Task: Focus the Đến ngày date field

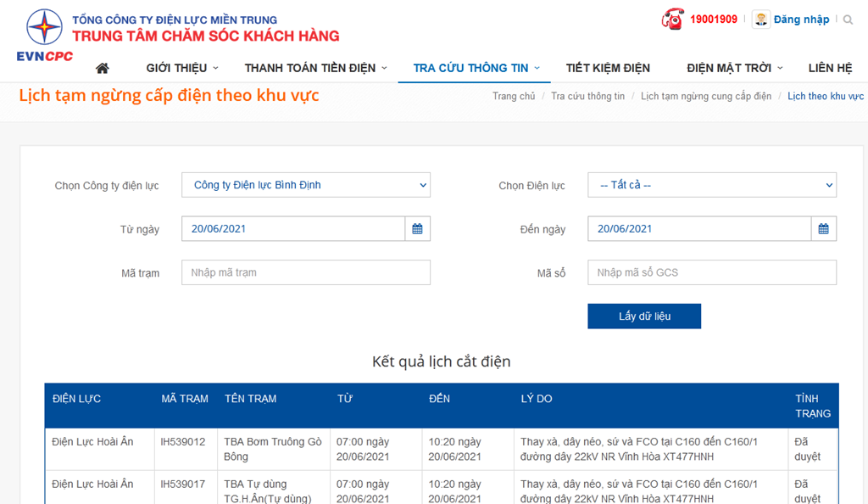Action: (699, 229)
